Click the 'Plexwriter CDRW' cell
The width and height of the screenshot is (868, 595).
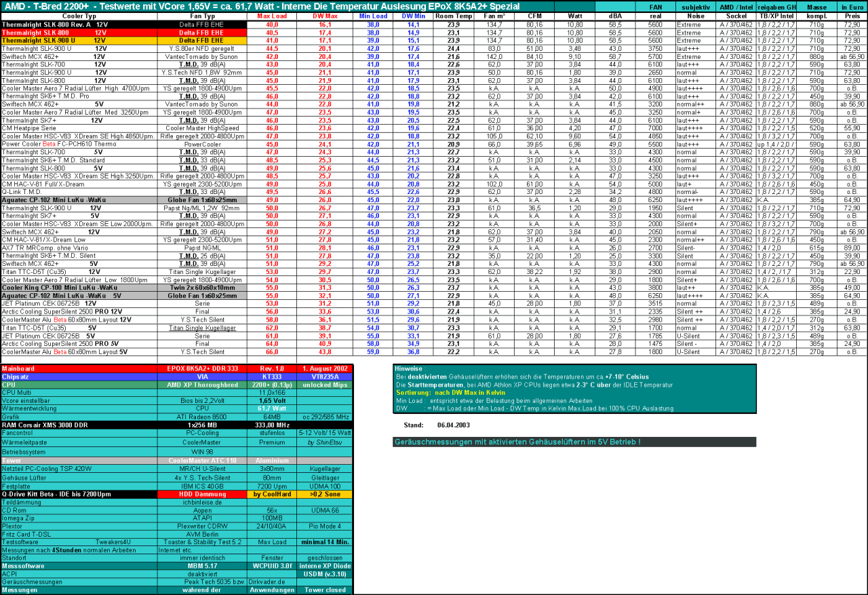pyautogui.click(x=202, y=526)
